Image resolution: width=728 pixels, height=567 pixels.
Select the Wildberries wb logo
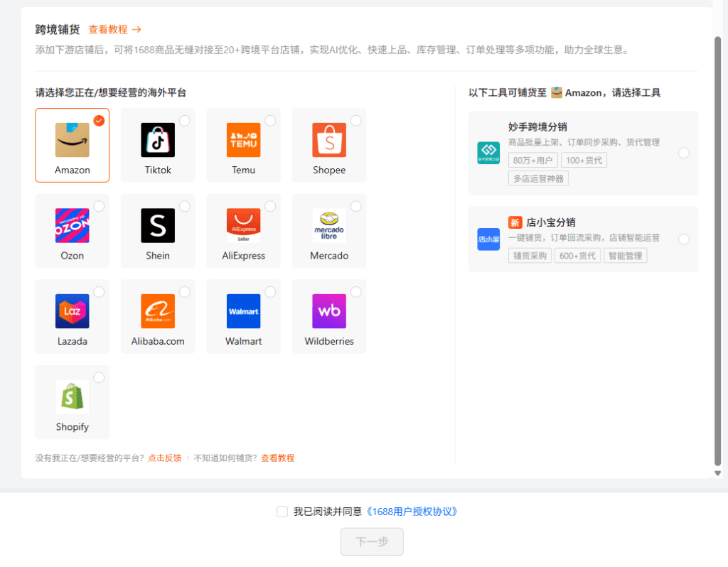[x=329, y=311]
